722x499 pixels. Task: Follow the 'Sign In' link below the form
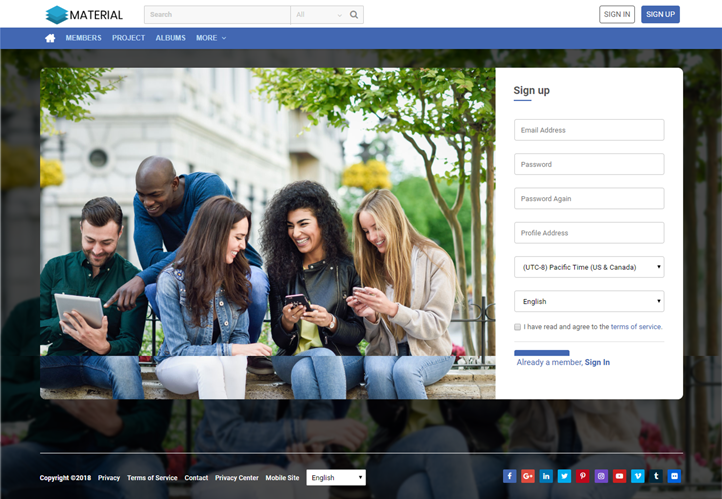pos(597,362)
